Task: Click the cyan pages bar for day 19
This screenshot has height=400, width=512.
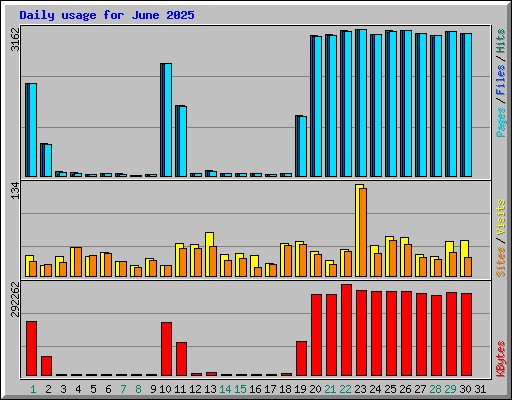Action: tap(303, 147)
